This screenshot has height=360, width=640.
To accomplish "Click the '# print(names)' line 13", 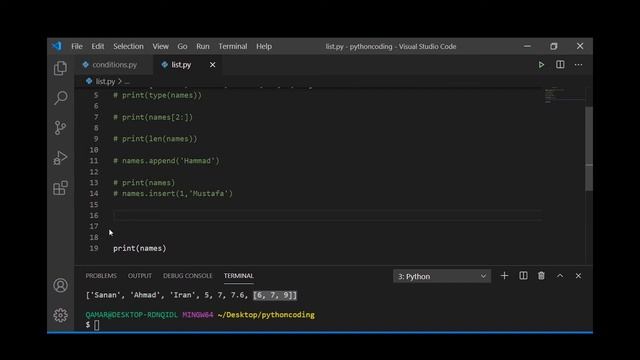I will pos(144,182).
